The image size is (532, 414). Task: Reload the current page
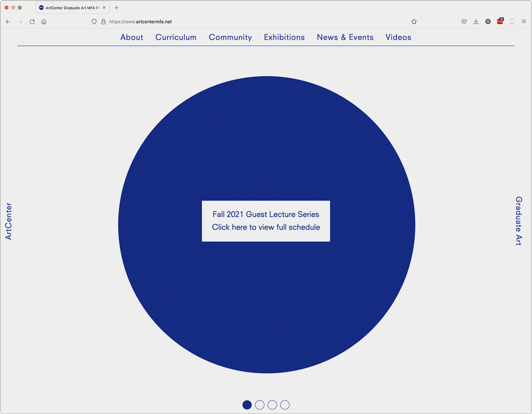(x=32, y=22)
